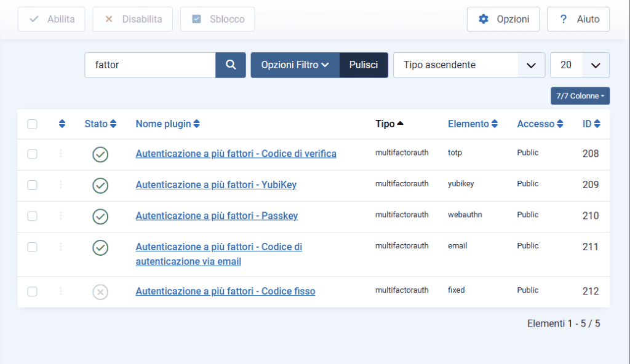This screenshot has height=364, width=630.
Task: Click status icon for email authentication plugin
Action: [x=100, y=247]
